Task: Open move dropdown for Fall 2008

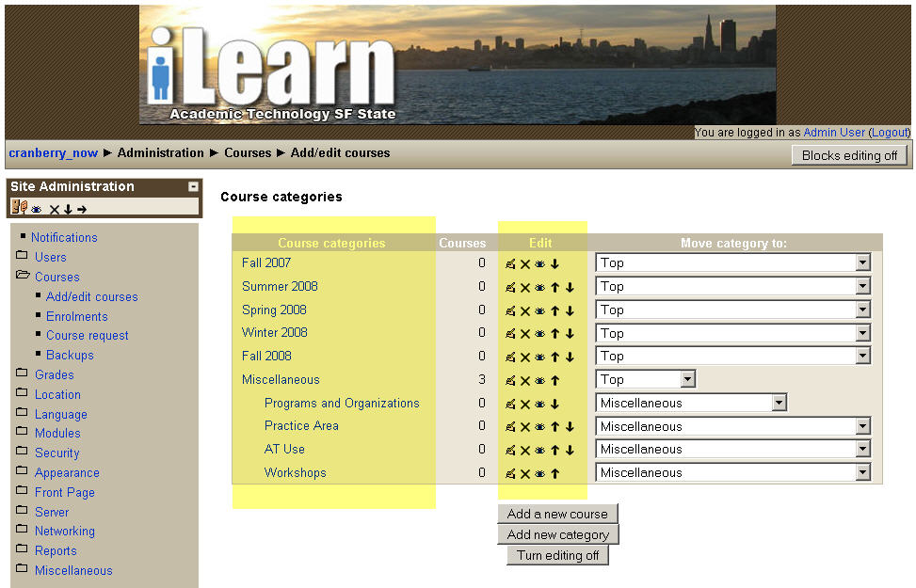Action: (x=733, y=356)
